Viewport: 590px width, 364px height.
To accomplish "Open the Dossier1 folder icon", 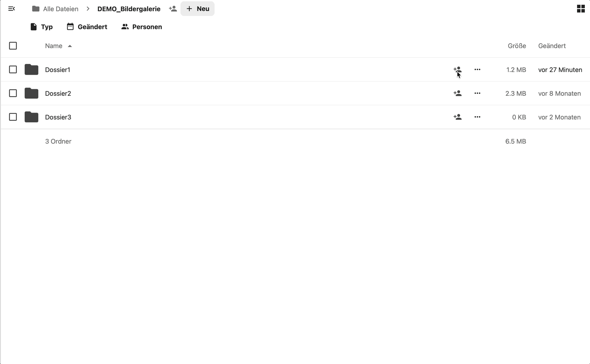I will point(31,69).
